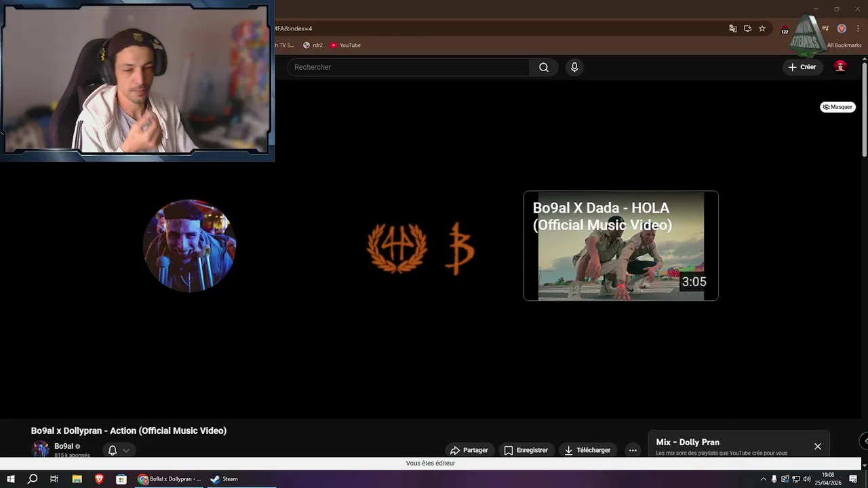Open the volume speaker tray icon
This screenshot has height=488, width=868.
pyautogui.click(x=806, y=479)
